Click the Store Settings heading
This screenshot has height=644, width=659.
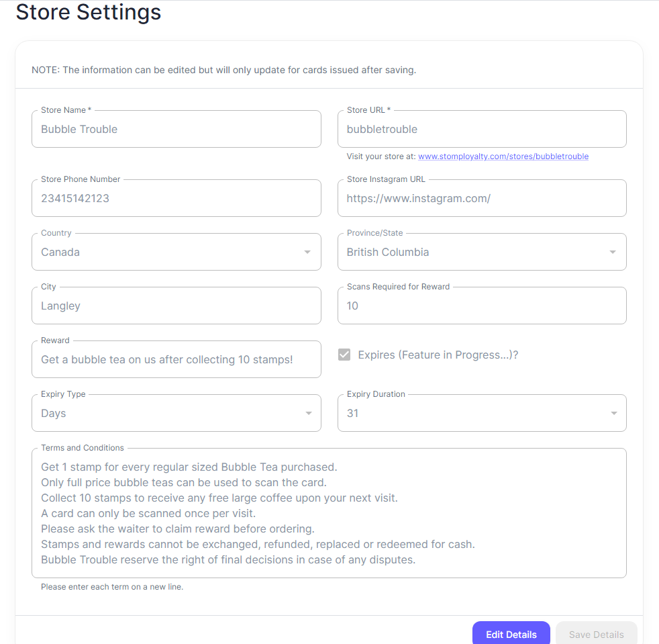click(x=89, y=12)
